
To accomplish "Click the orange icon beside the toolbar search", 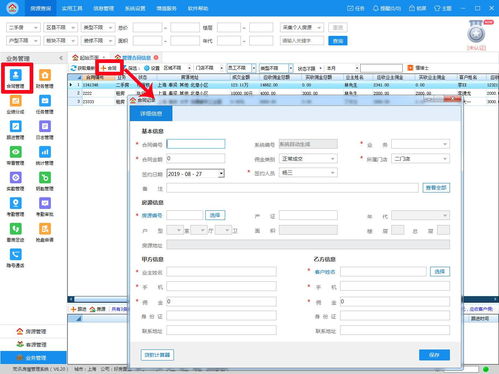I will (x=410, y=68).
